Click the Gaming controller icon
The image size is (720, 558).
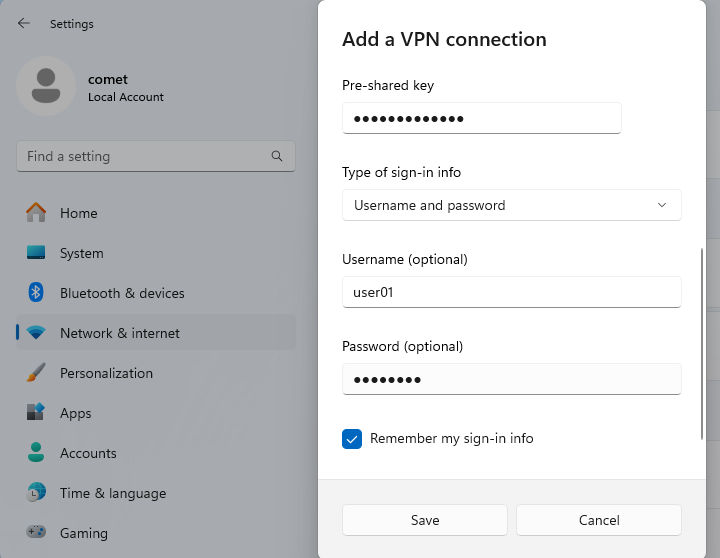click(x=36, y=532)
